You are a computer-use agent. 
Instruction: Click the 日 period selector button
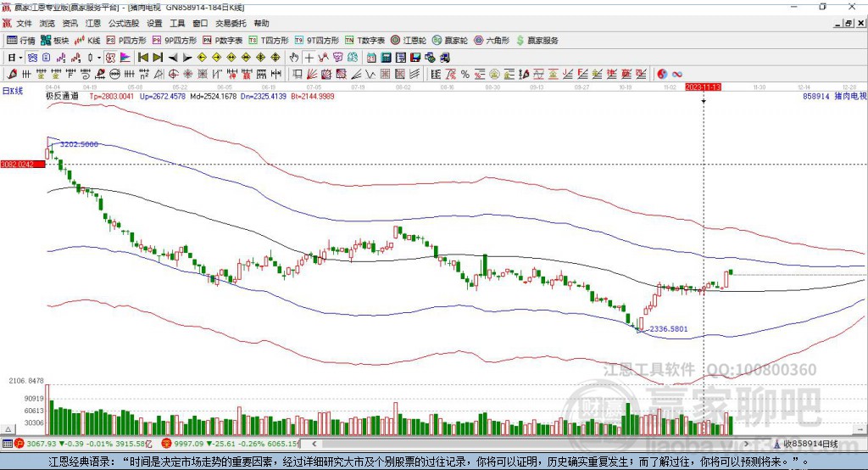tap(12, 58)
